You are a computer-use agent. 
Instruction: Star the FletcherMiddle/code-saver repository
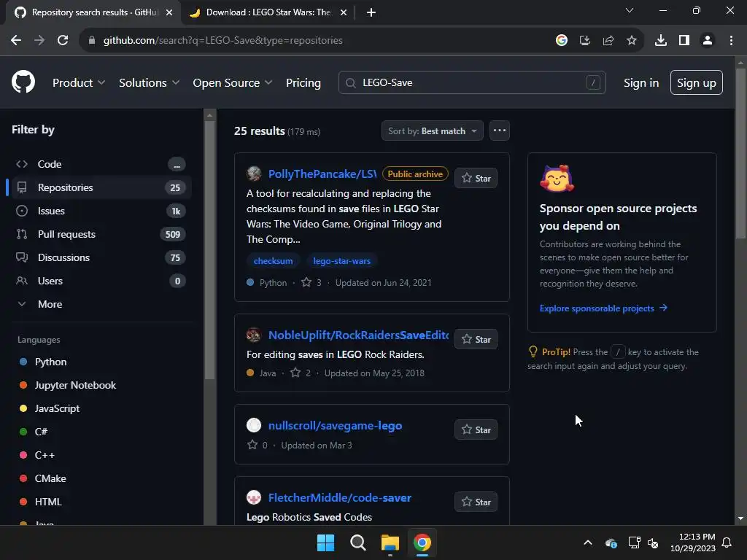point(476,502)
